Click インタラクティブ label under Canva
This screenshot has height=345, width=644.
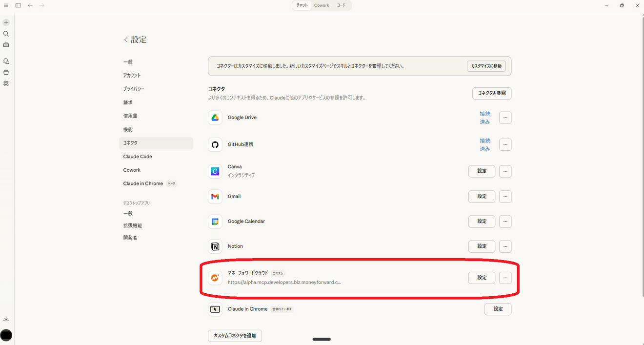tap(241, 175)
